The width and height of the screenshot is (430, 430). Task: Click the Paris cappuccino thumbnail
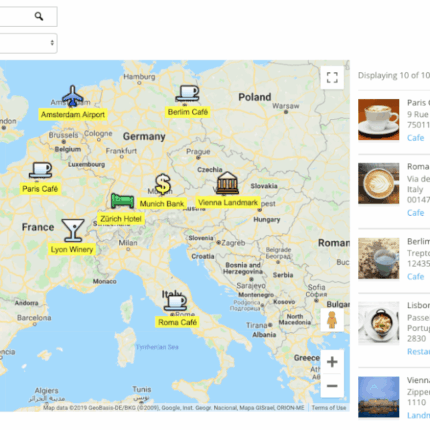379,119
